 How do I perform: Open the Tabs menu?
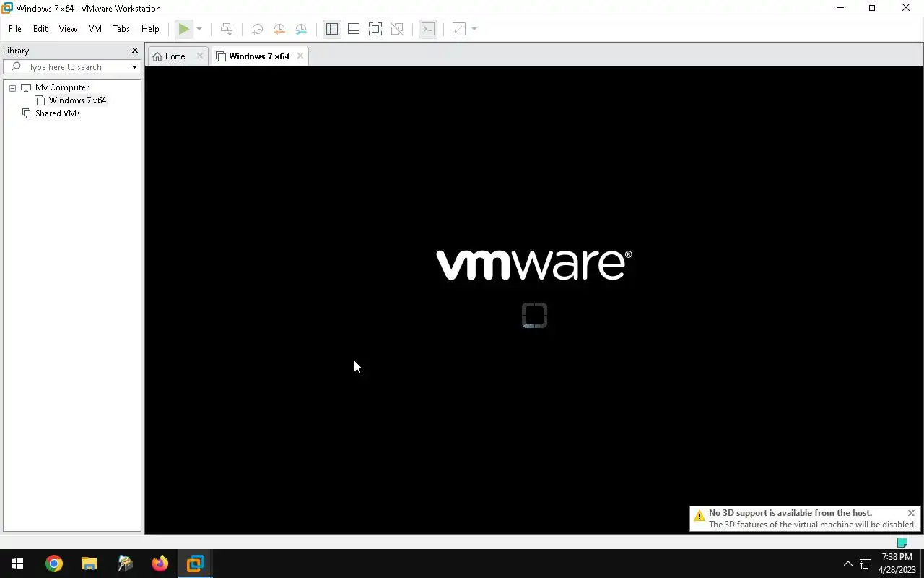tap(121, 29)
